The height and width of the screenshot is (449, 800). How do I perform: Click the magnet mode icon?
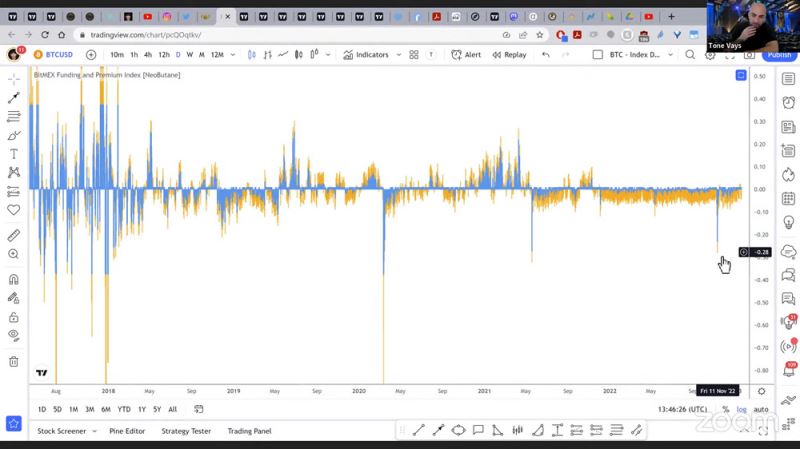[x=14, y=280]
